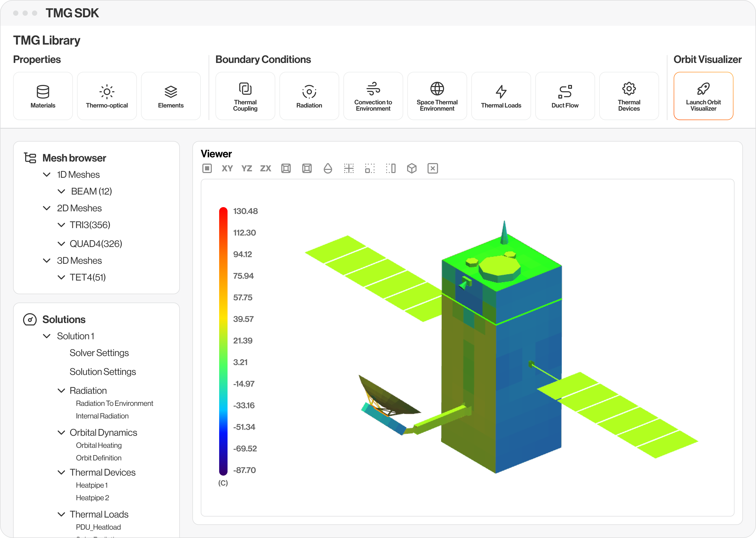The height and width of the screenshot is (538, 756).
Task: Open the Elements properties panel
Action: tap(171, 96)
